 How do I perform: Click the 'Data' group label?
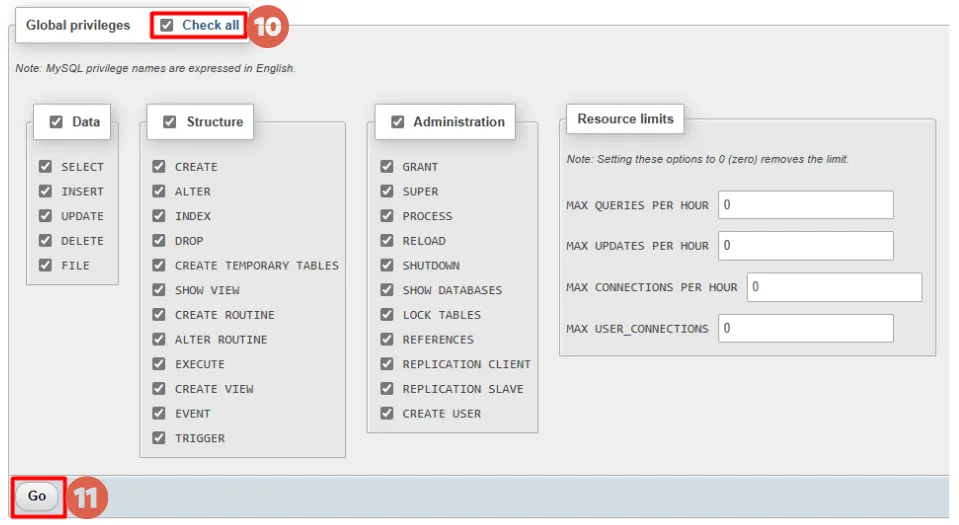(x=86, y=122)
